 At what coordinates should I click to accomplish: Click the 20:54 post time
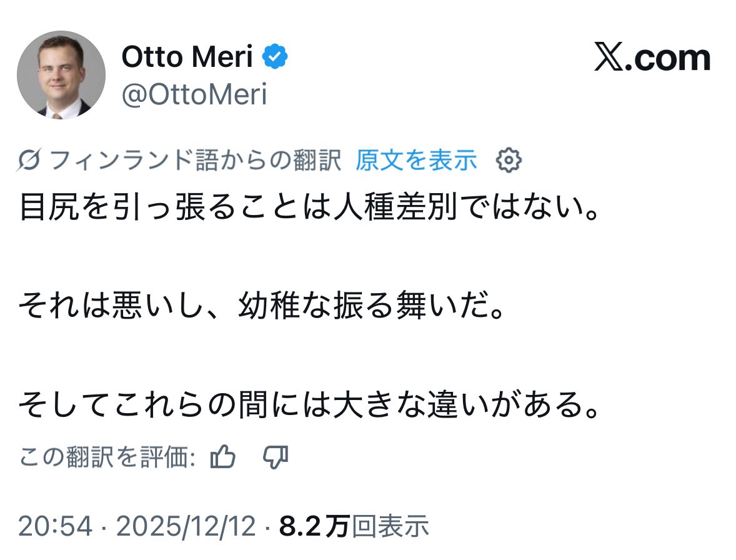tap(55, 527)
